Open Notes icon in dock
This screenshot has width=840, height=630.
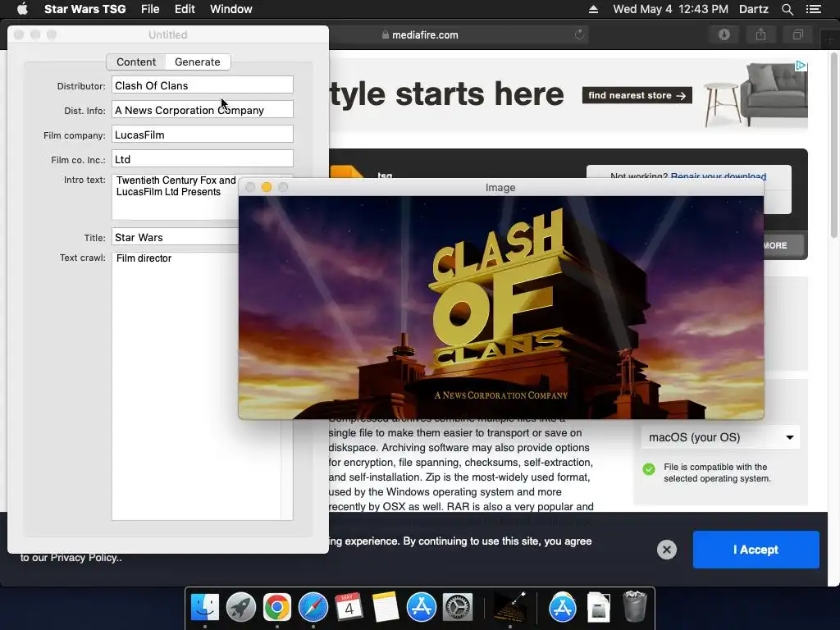click(x=386, y=608)
